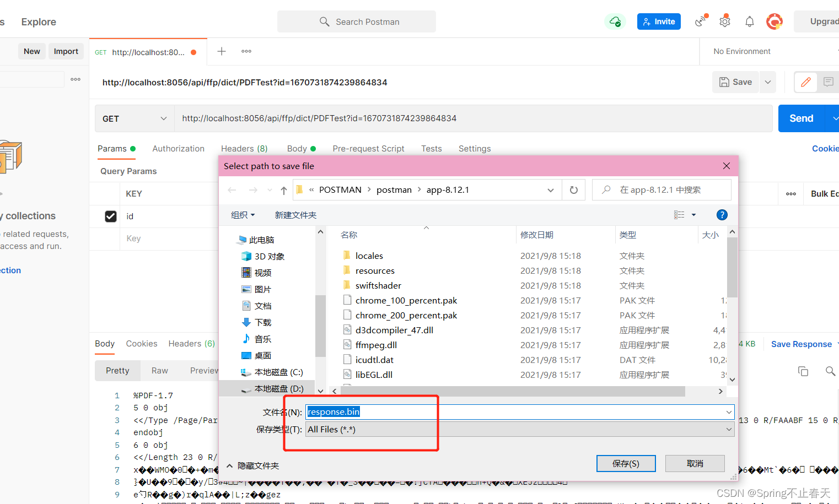This screenshot has width=839, height=504.
Task: Click the 取消 cancel button
Action: pyautogui.click(x=695, y=464)
